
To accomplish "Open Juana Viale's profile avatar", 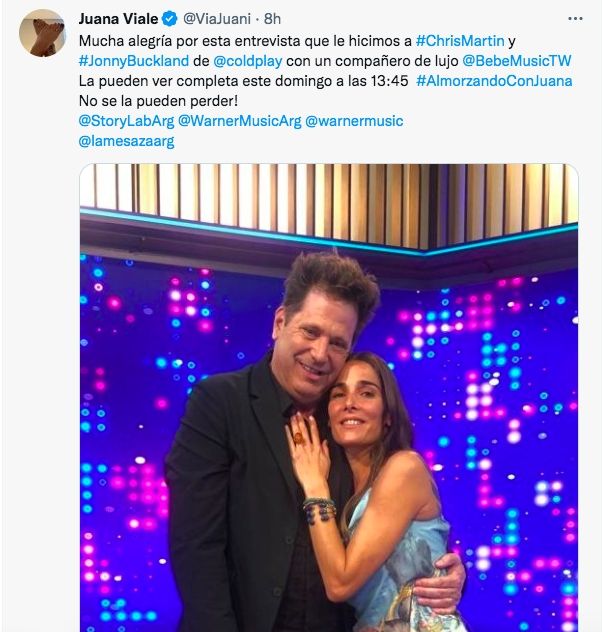I will 43,34.
